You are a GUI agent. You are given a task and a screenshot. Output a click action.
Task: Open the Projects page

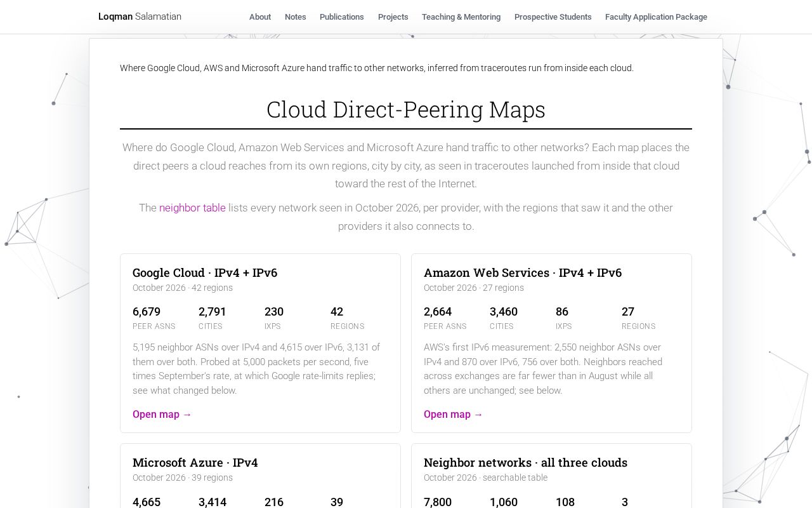point(393,17)
